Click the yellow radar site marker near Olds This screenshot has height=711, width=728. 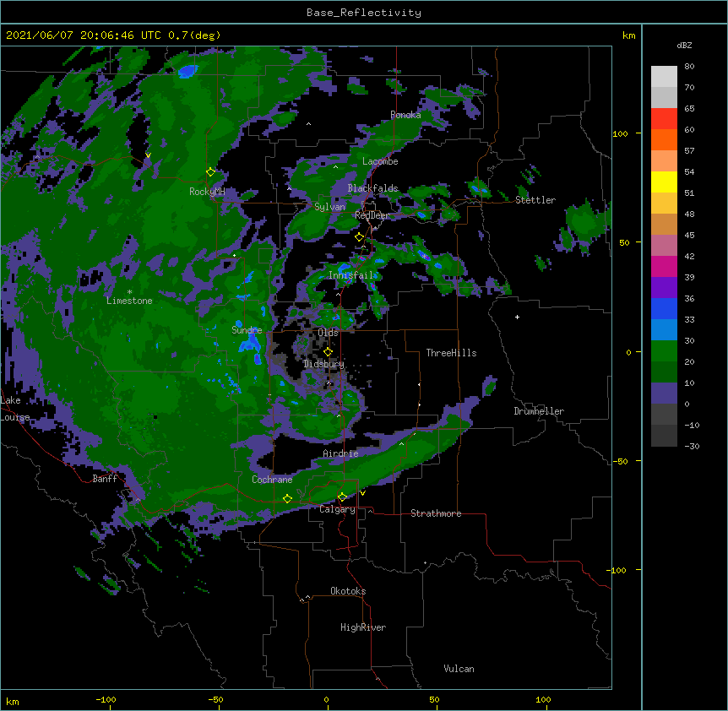point(328,352)
